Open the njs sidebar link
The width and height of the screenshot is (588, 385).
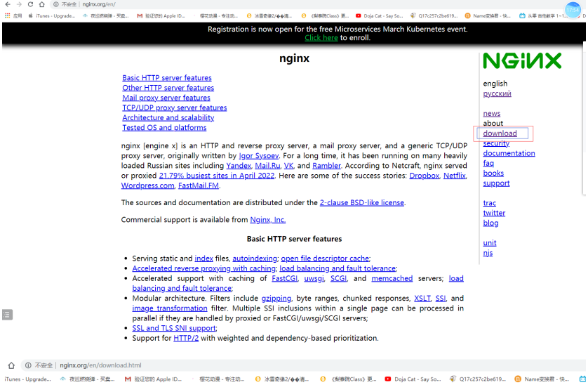(488, 253)
